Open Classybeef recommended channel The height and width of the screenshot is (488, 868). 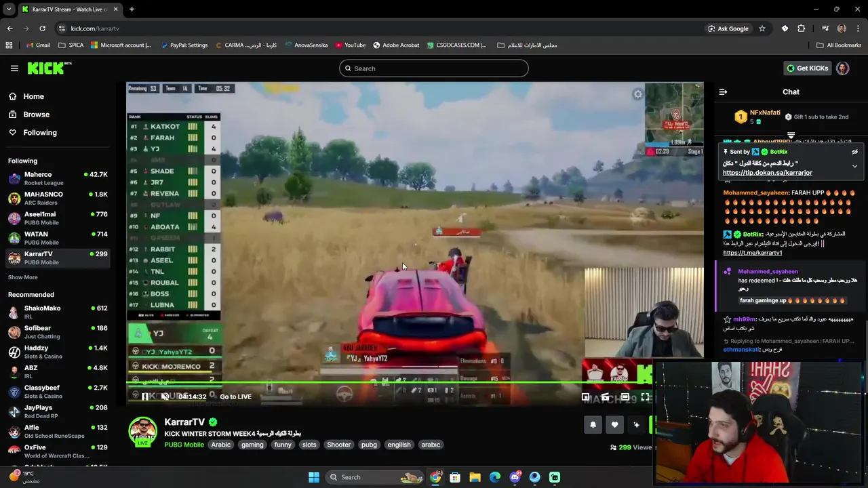click(58, 392)
